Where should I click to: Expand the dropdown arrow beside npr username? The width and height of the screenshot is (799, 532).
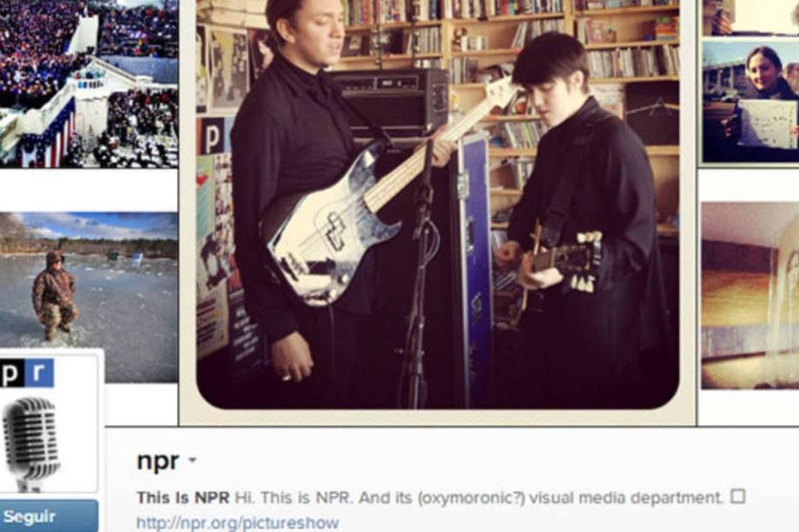pyautogui.click(x=193, y=460)
